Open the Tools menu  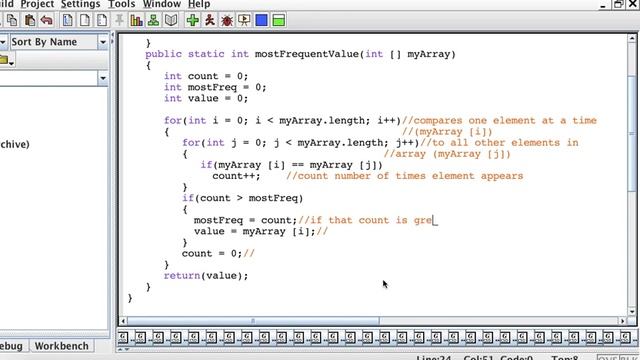point(121,4)
